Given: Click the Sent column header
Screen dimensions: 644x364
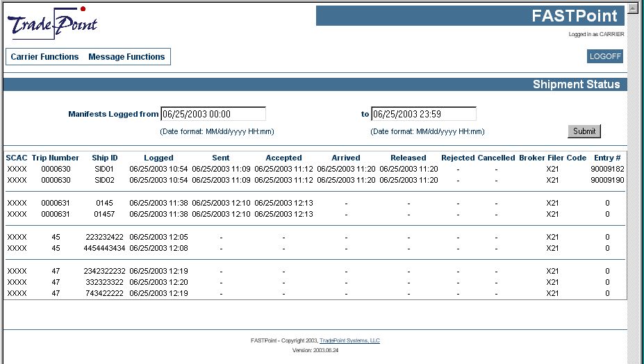Looking at the screenshot, I should (220, 158).
